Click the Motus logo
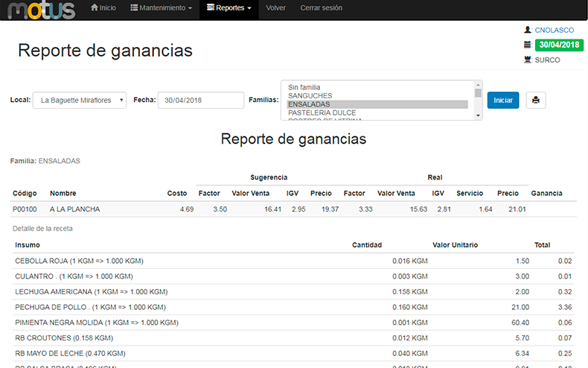The image size is (588, 368). coord(42,10)
